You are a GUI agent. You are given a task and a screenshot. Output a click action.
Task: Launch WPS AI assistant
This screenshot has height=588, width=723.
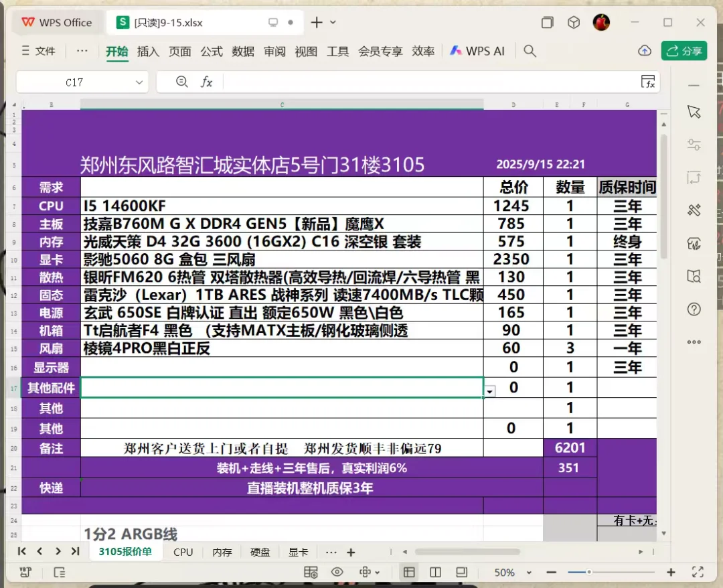click(x=477, y=51)
